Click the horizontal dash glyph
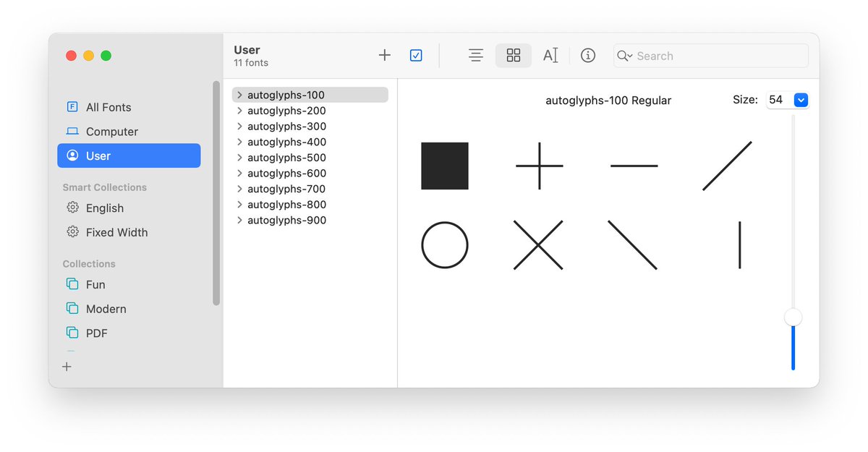 (634, 166)
